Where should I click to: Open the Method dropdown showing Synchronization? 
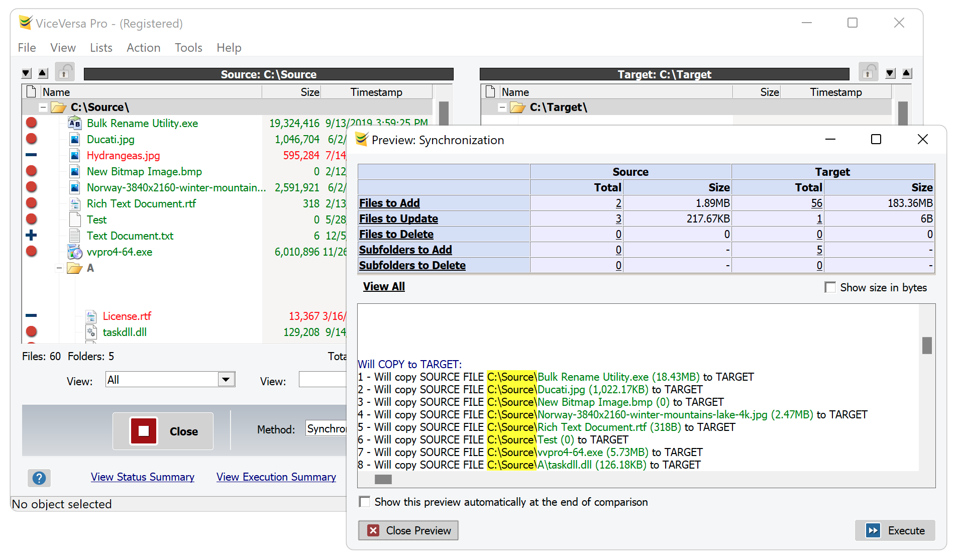click(x=326, y=428)
